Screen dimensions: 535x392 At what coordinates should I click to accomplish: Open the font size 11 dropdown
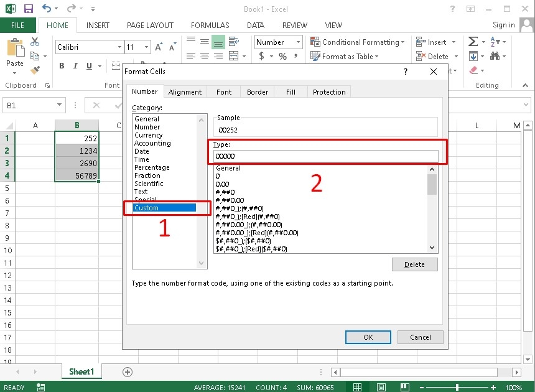point(146,47)
